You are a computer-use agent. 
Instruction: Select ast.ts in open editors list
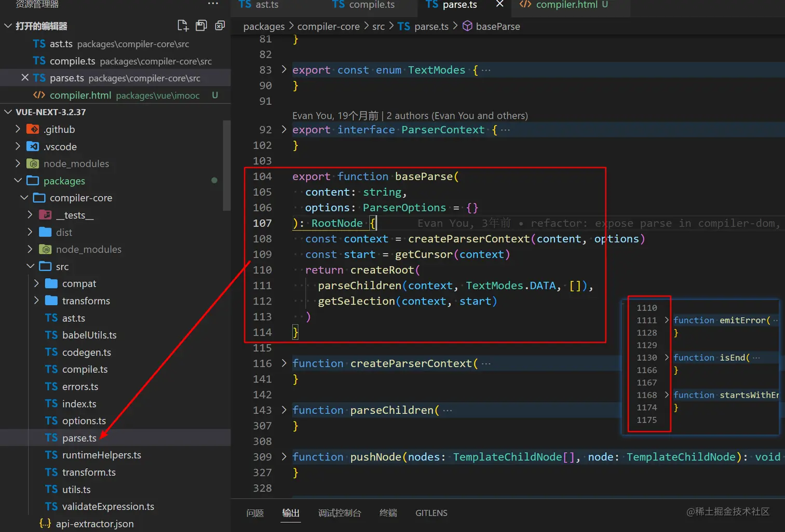115,44
